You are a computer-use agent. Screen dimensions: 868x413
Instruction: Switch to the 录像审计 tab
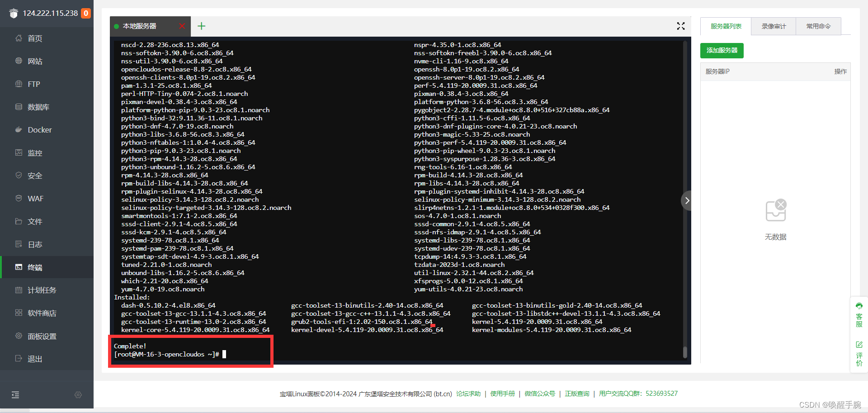click(x=773, y=26)
